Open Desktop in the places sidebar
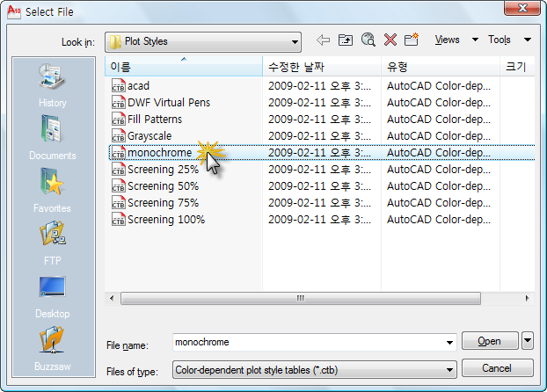The height and width of the screenshot is (392, 547). point(53,297)
